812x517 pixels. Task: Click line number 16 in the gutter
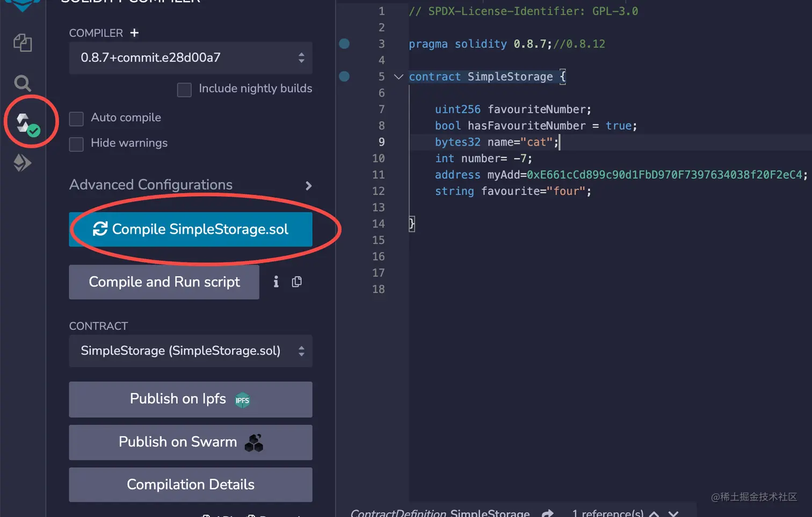[379, 256]
